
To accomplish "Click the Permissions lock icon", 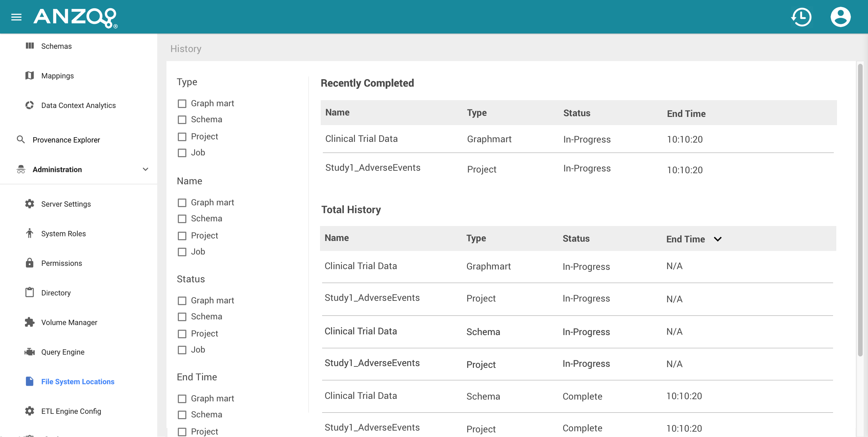I will [x=30, y=263].
